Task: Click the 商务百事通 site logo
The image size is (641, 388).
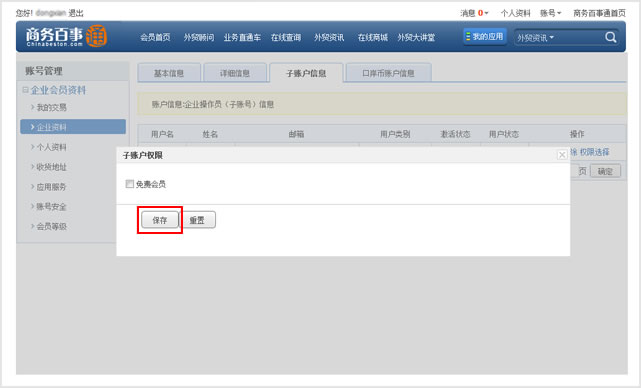Action: (66, 36)
